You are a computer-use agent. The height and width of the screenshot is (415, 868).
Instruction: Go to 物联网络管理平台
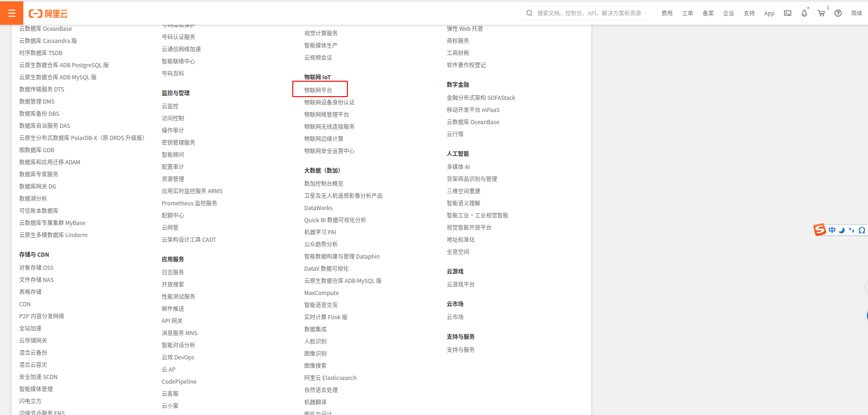326,114
